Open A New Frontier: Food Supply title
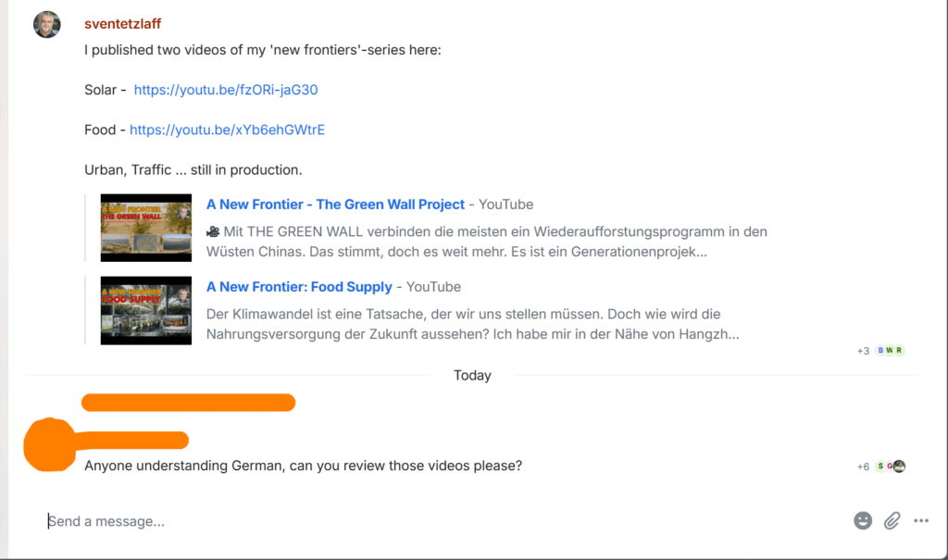This screenshot has width=948, height=560. tap(299, 287)
